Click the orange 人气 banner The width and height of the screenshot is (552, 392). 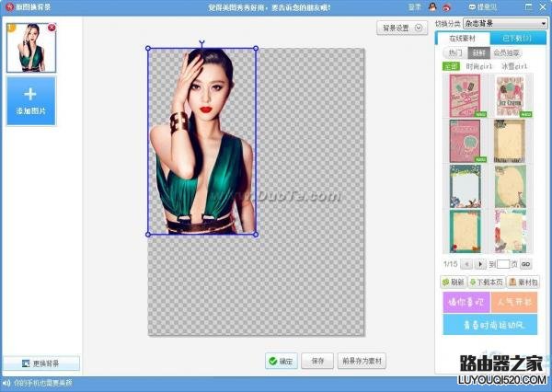click(x=514, y=302)
